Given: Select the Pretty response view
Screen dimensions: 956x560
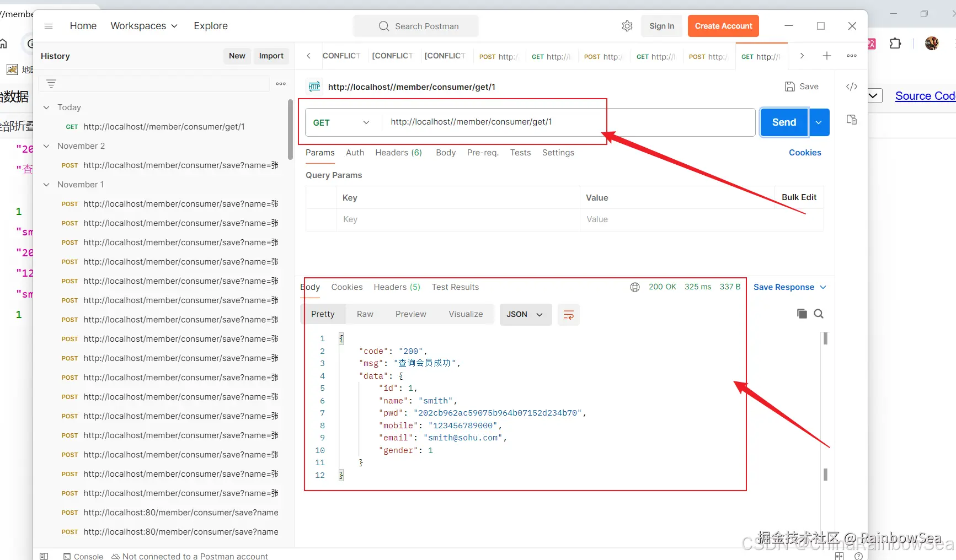Looking at the screenshot, I should coord(323,314).
